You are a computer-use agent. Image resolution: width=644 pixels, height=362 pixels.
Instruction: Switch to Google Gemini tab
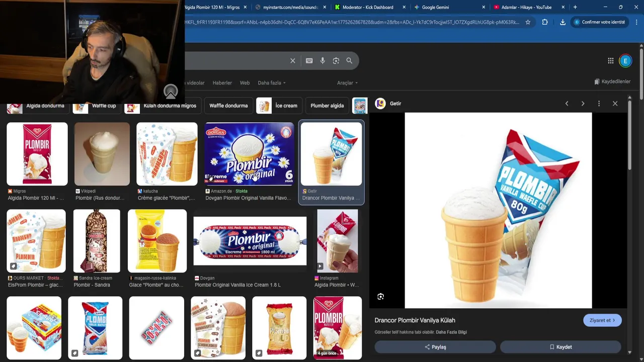449,7
